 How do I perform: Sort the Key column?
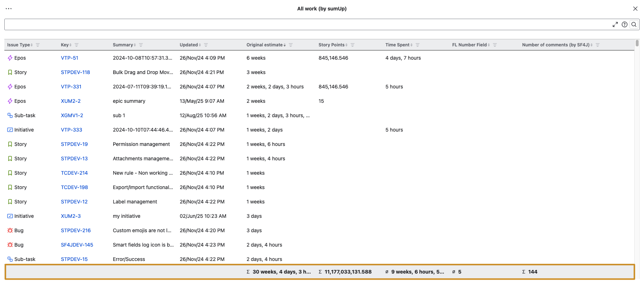(x=66, y=45)
